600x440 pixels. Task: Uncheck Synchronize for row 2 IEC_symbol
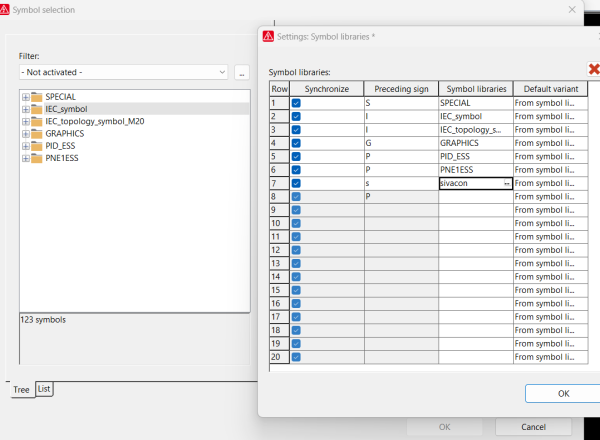click(x=296, y=117)
